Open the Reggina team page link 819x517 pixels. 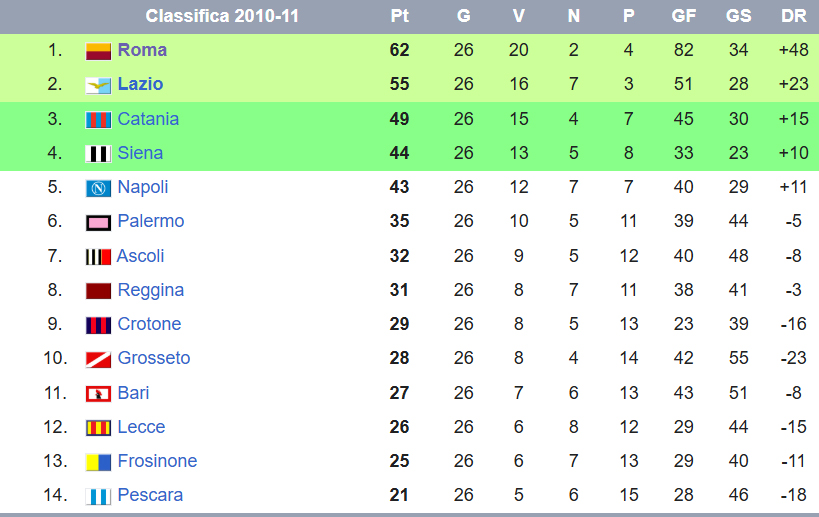click(x=150, y=290)
